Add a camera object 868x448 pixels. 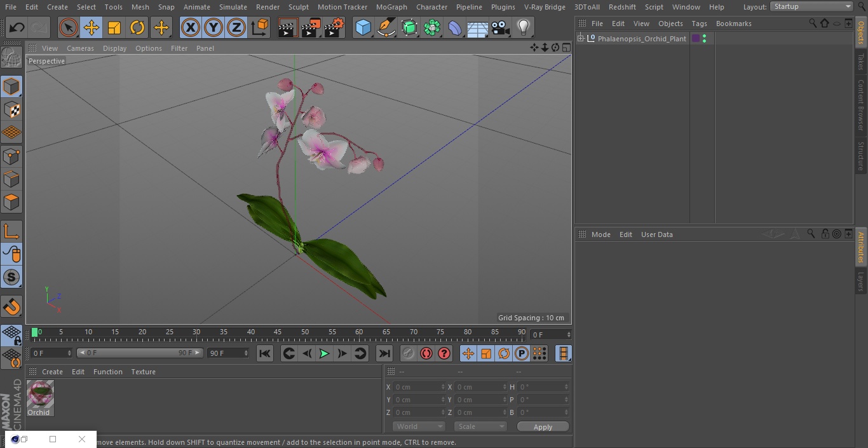[x=501, y=27]
